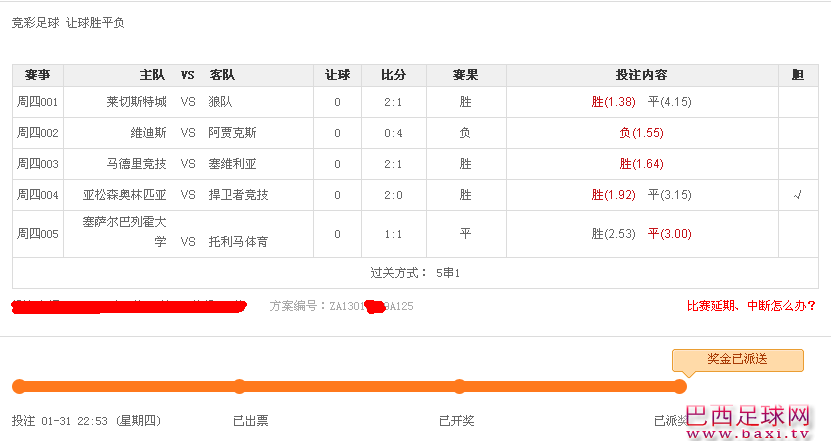Select match code 周四001
The width and height of the screenshot is (831, 446).
(38, 102)
